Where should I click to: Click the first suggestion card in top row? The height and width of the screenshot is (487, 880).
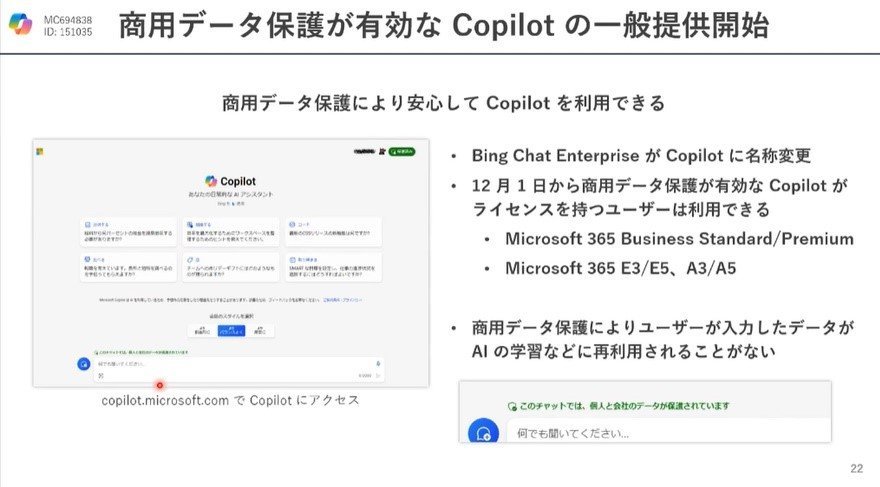click(129, 232)
